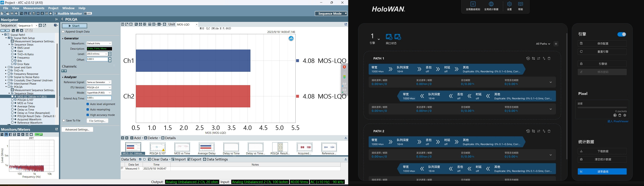
Task: Click the Pixel progress play icon
Action: tap(615, 116)
